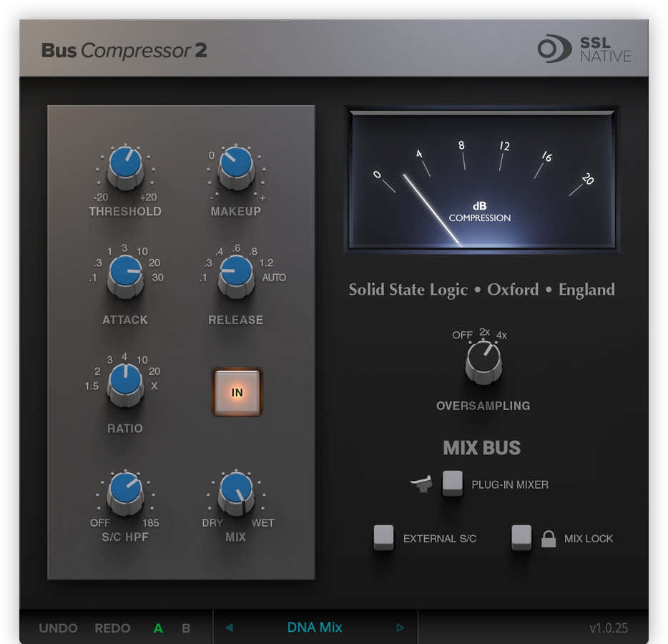Click the SSL Native logo

584,49
